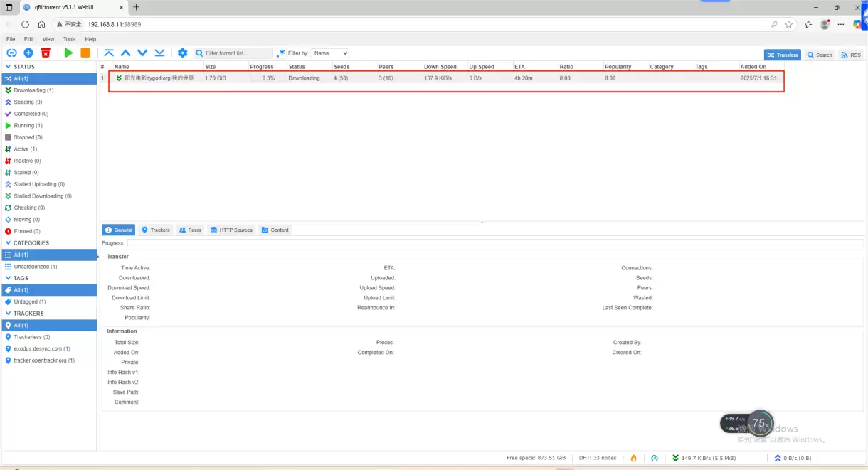Click the Filter torrent list search field
This screenshot has width=868, height=470.
[237, 53]
